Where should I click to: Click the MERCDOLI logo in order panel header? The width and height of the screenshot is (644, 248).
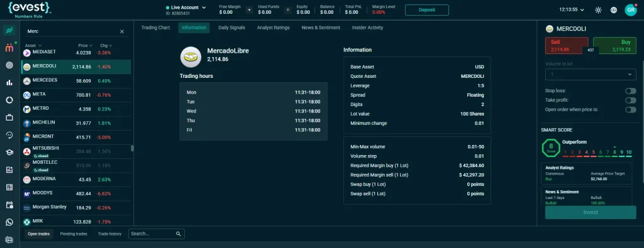point(549,29)
